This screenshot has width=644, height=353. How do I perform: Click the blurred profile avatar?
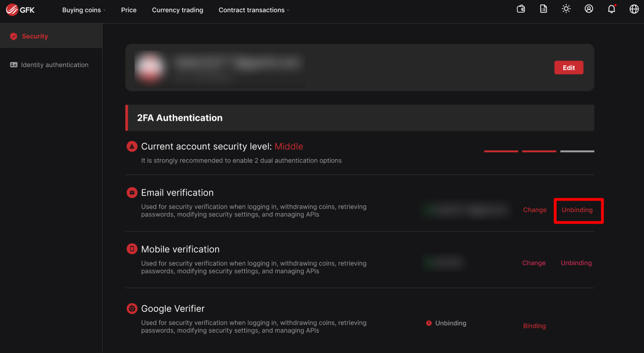(x=150, y=67)
